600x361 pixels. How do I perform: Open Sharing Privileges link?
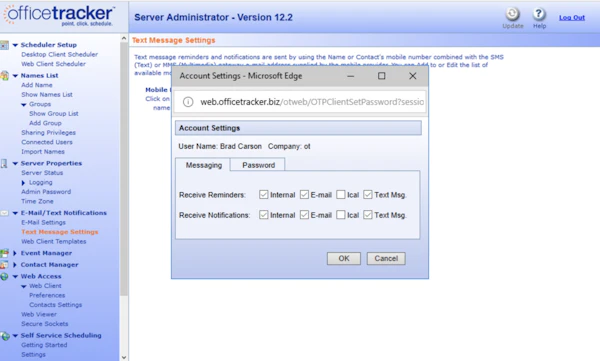click(48, 132)
